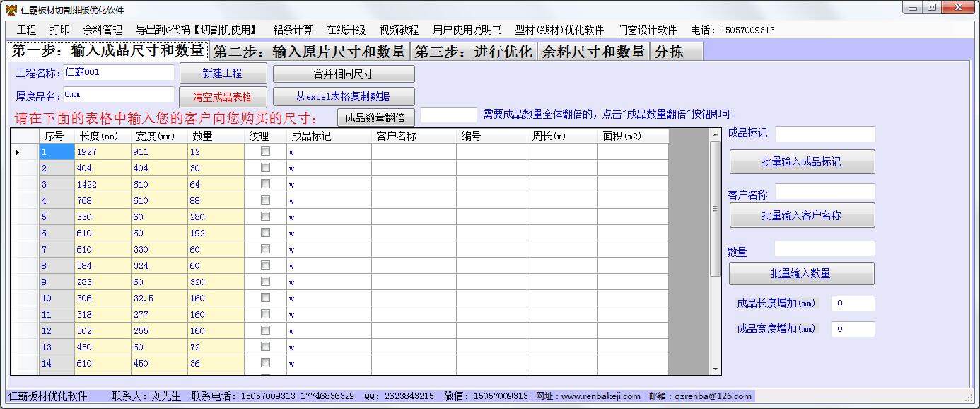The height and width of the screenshot is (409, 980).
Task: Click the 批量输入数量 button
Action: tap(802, 273)
